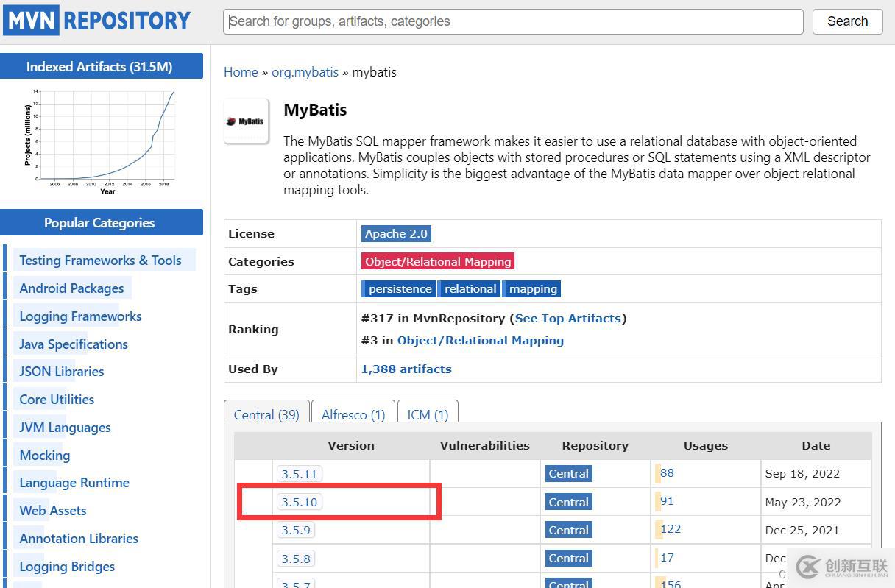Select the persistence tag
Screen dimensions: 895x588
(x=400, y=289)
